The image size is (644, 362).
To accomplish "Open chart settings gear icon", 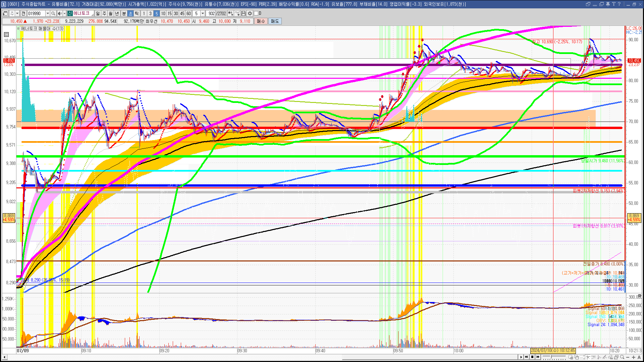I will (250, 13).
